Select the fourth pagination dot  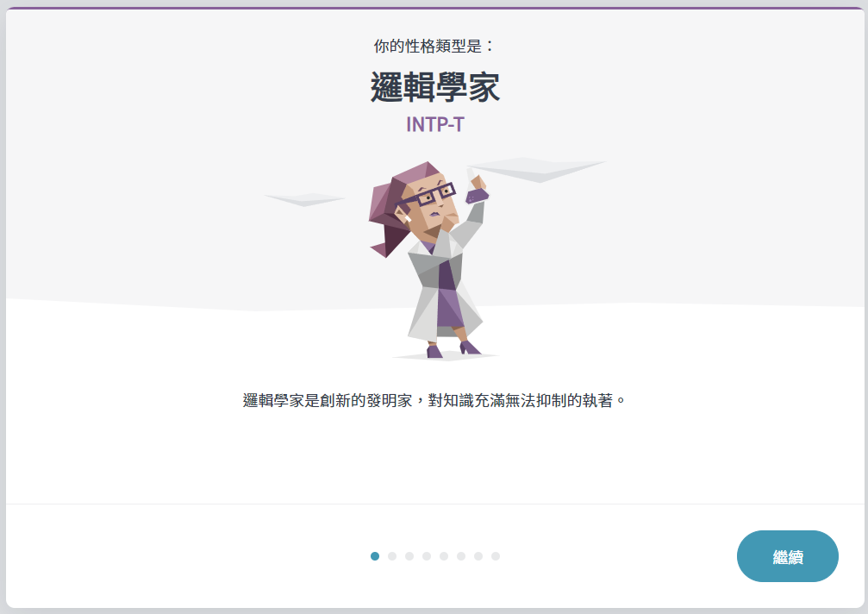coord(427,556)
